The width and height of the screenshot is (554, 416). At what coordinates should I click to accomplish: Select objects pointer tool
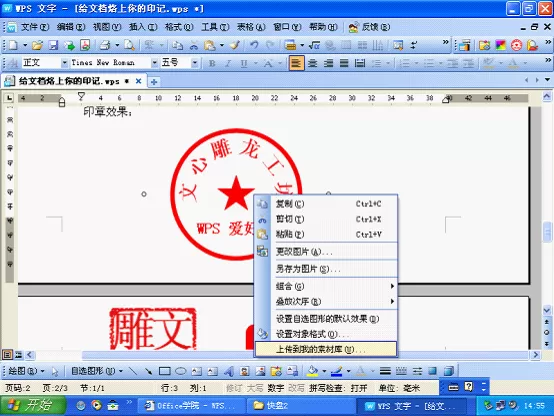[54, 371]
